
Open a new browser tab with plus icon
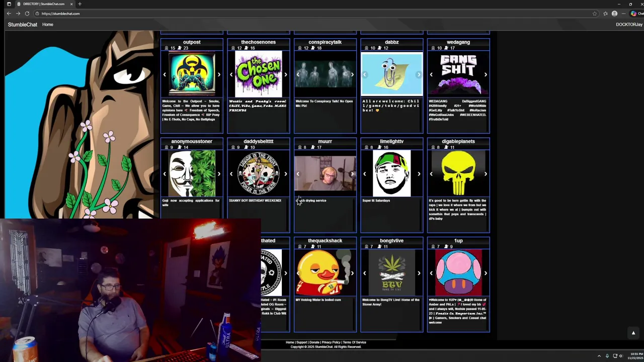(79, 4)
